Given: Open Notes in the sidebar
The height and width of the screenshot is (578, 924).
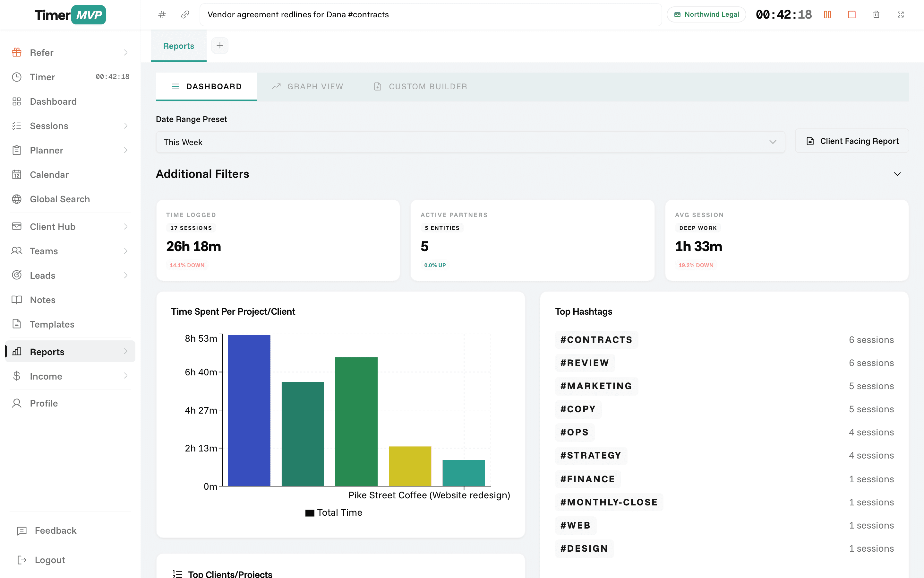Looking at the screenshot, I should [70, 300].
